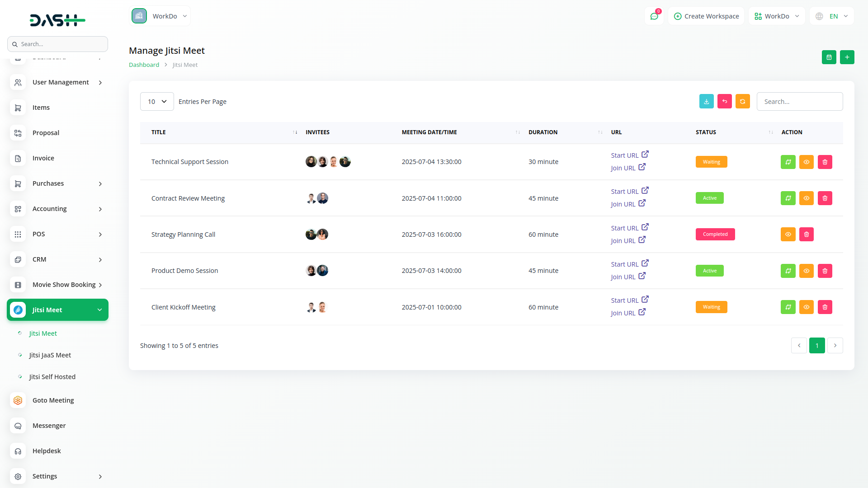Open the calendar view icon button
Screen dimensions: 868x488
[x=829, y=57]
